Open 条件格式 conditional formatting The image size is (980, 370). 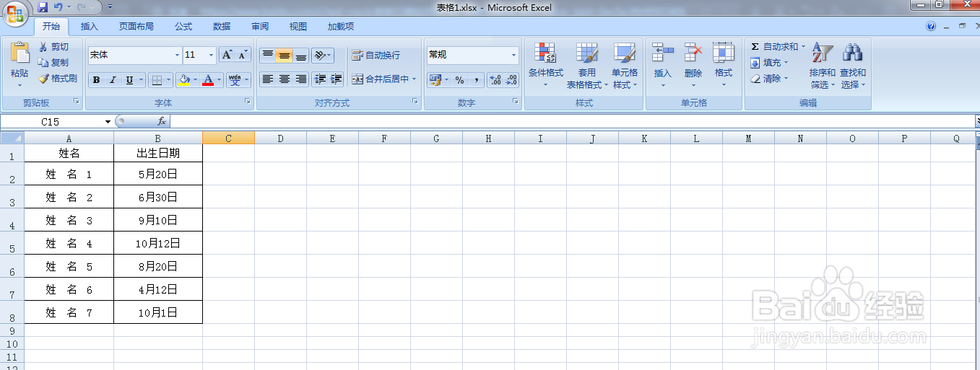click(546, 65)
